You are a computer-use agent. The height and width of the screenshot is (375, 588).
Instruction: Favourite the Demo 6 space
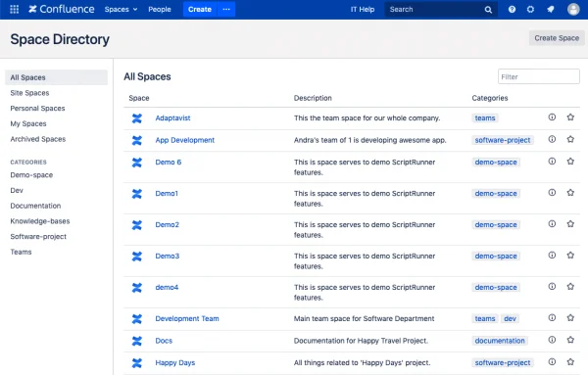[x=570, y=162]
